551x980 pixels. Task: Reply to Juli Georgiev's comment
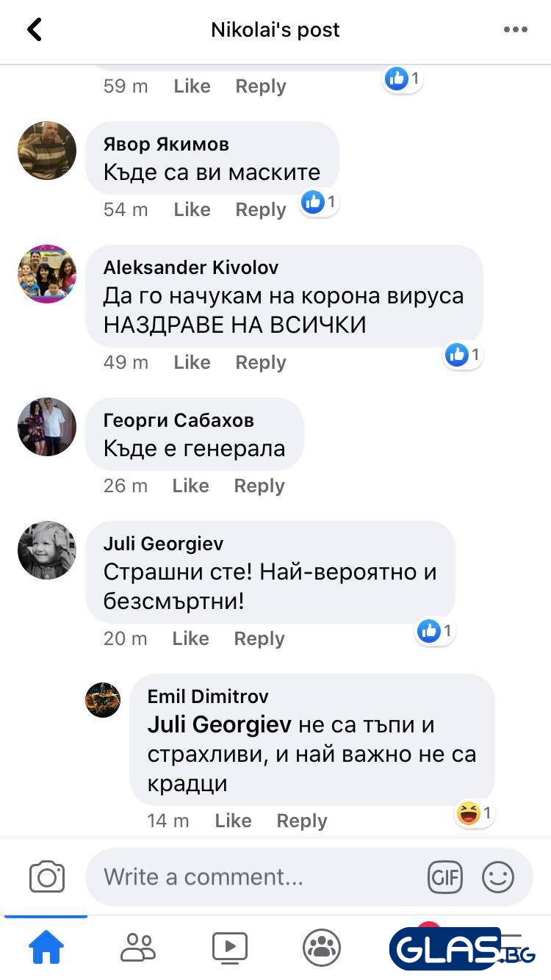click(x=259, y=638)
